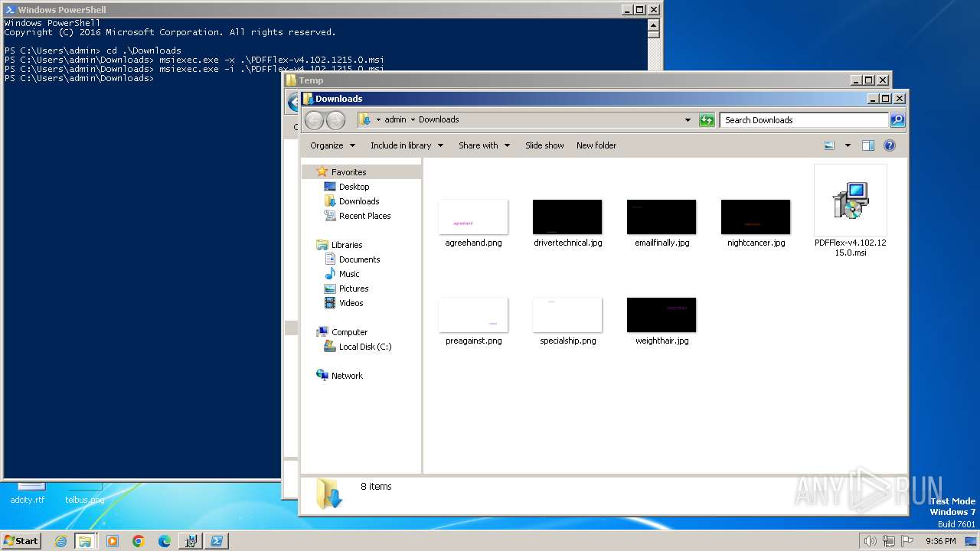Expand the arrow after admin in breadcrumb
Image resolution: width=980 pixels, height=551 pixels.
tap(413, 119)
